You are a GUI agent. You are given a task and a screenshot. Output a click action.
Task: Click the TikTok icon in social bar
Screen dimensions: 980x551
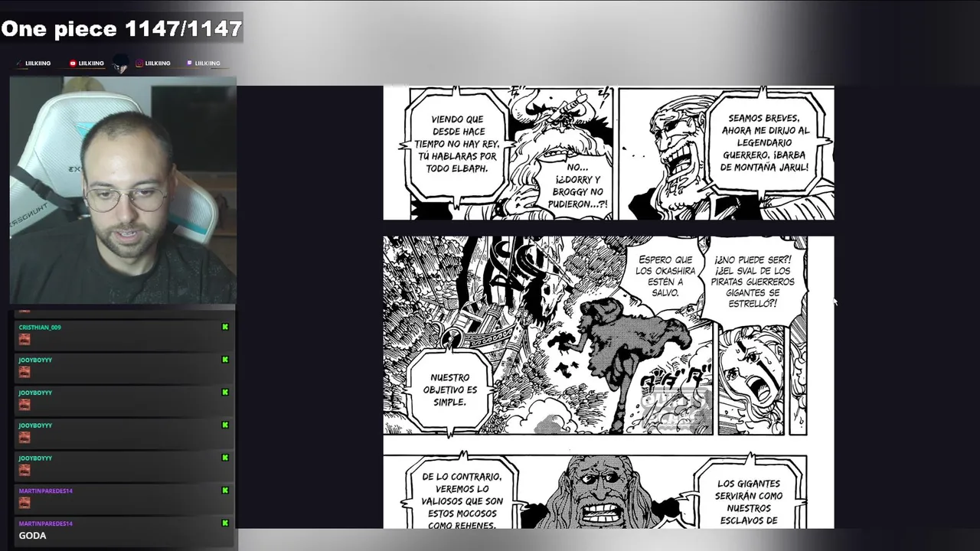19,64
